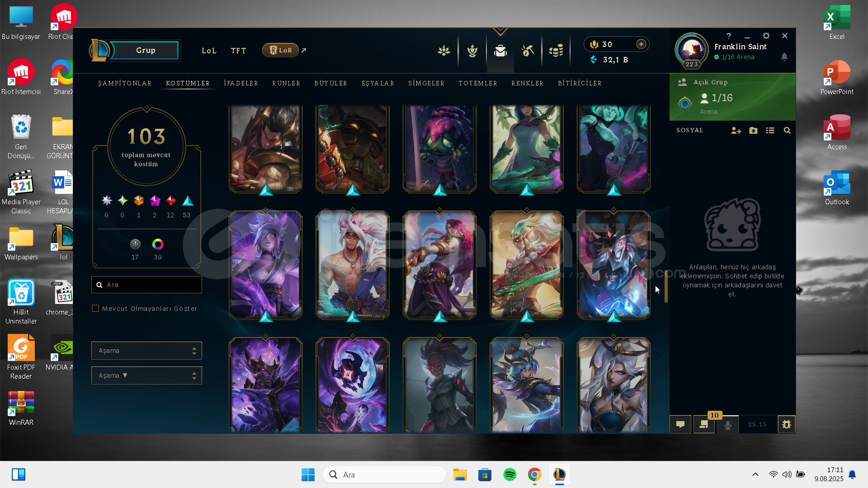Open Chrome from the taskbar
Viewport: 868px width, 488px height.
tap(535, 474)
